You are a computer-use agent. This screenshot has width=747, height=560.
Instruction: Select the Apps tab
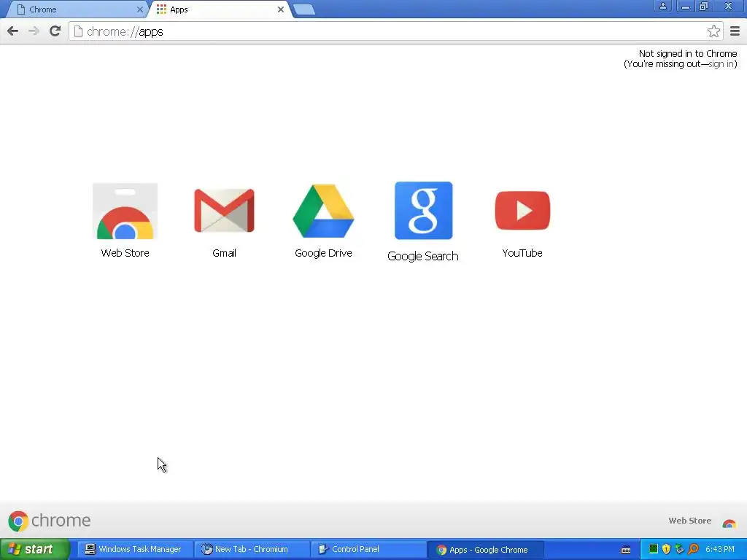220,9
